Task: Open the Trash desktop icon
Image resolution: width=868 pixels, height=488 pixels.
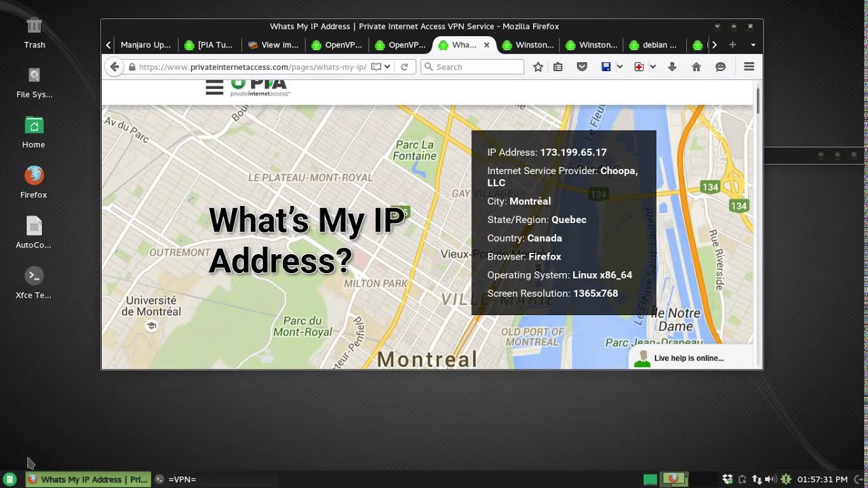Action: (34, 33)
